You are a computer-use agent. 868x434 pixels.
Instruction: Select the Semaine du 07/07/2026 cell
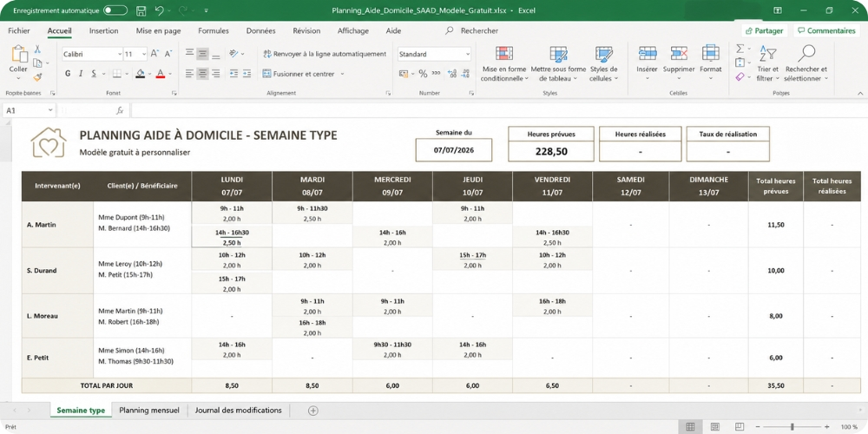454,149
